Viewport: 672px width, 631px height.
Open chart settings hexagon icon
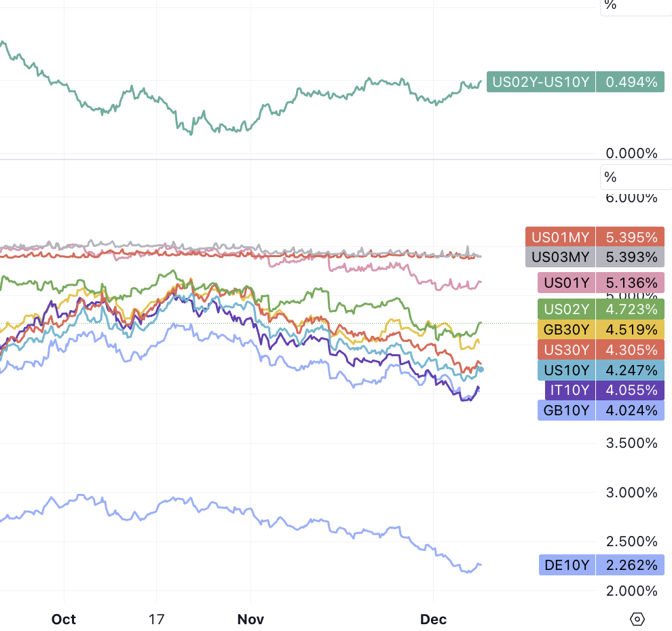(637, 619)
